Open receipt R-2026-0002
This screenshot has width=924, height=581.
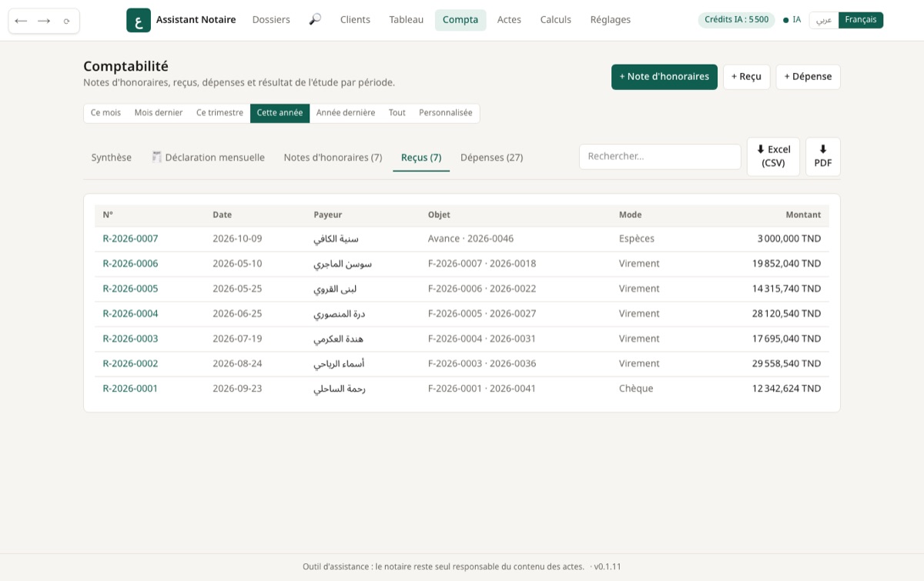point(130,364)
